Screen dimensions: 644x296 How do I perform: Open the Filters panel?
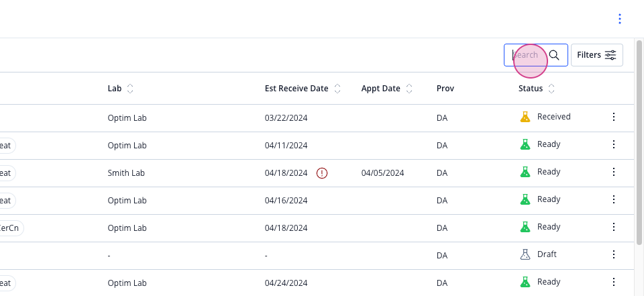[x=597, y=55]
